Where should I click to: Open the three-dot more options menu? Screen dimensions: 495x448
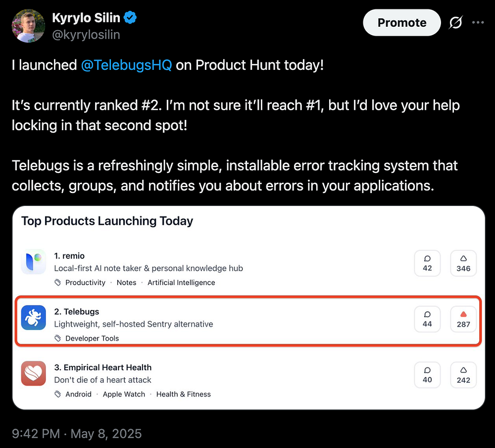pos(478,23)
